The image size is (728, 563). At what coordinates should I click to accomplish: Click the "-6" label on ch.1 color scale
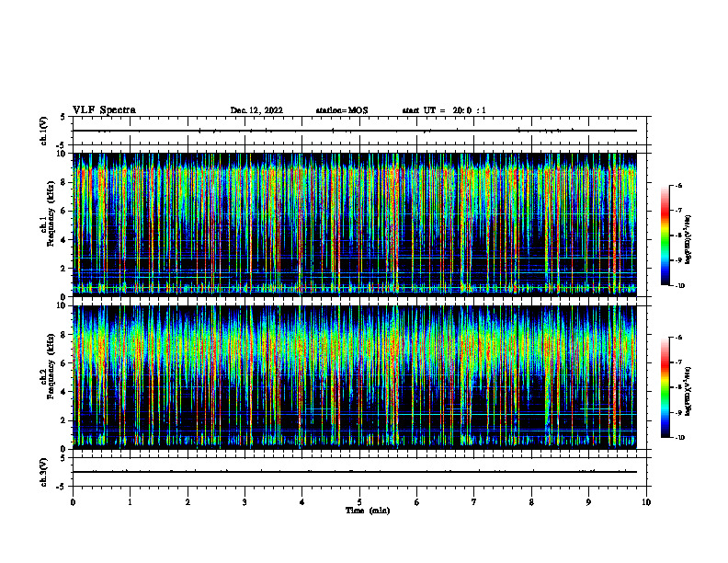[678, 185]
